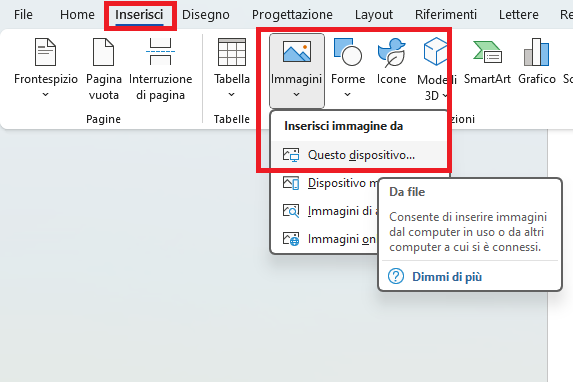Click the Questo dispositivo computer-picture icon

pos(291,155)
